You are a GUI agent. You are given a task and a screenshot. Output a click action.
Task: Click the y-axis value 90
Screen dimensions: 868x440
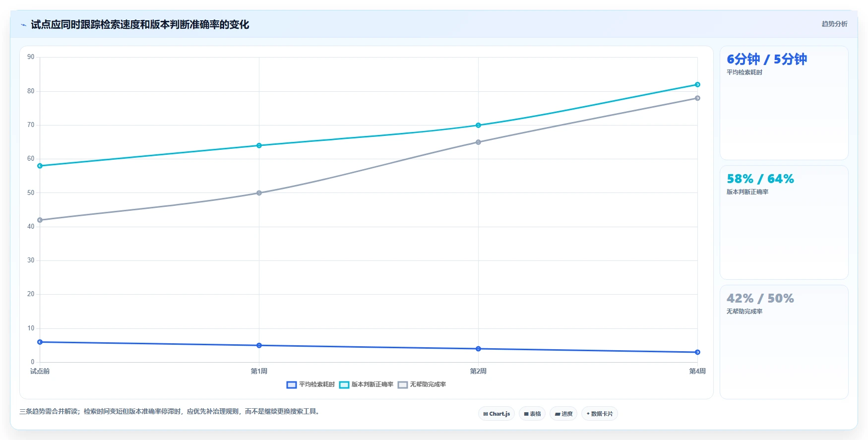pos(31,57)
